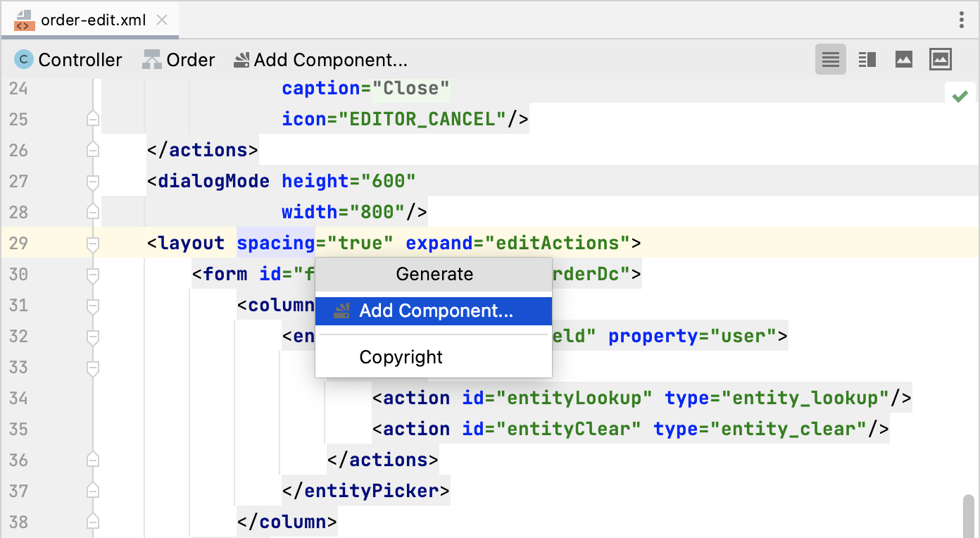Collapse the fold marker on line 33
980x538 pixels.
[92, 367]
